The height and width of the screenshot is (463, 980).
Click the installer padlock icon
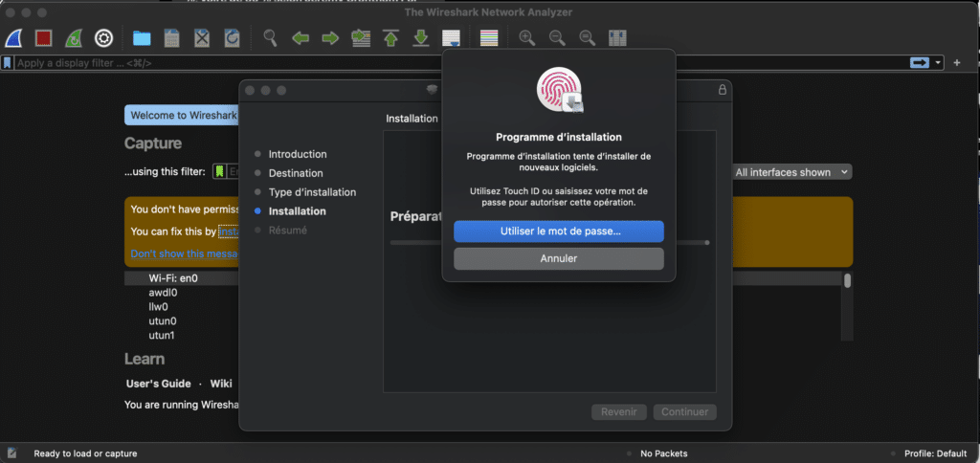coord(723,89)
